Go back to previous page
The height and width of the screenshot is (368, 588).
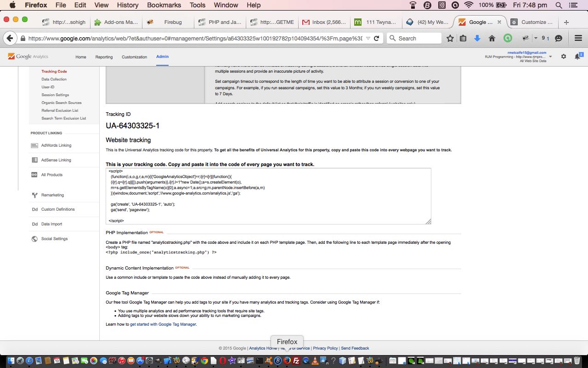click(10, 38)
